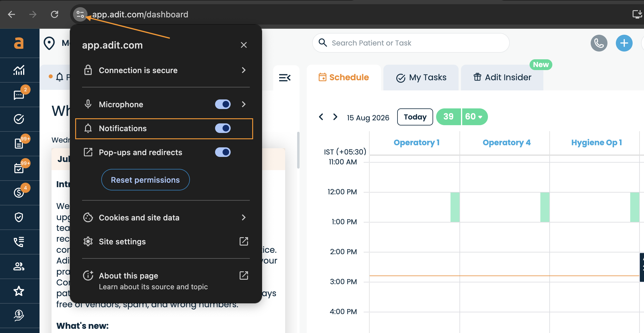Toggle the Pop-ups and redirects switch
The height and width of the screenshot is (333, 644).
click(x=223, y=152)
